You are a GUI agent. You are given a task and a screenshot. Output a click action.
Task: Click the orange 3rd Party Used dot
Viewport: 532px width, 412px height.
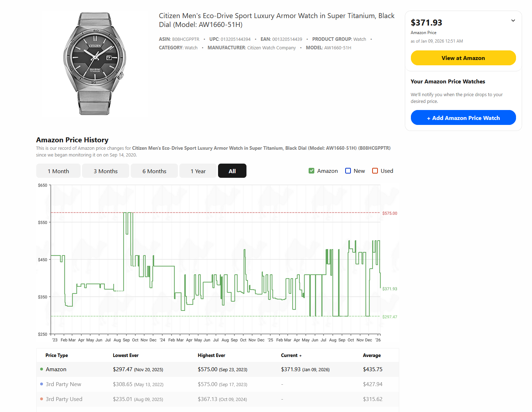(x=42, y=399)
